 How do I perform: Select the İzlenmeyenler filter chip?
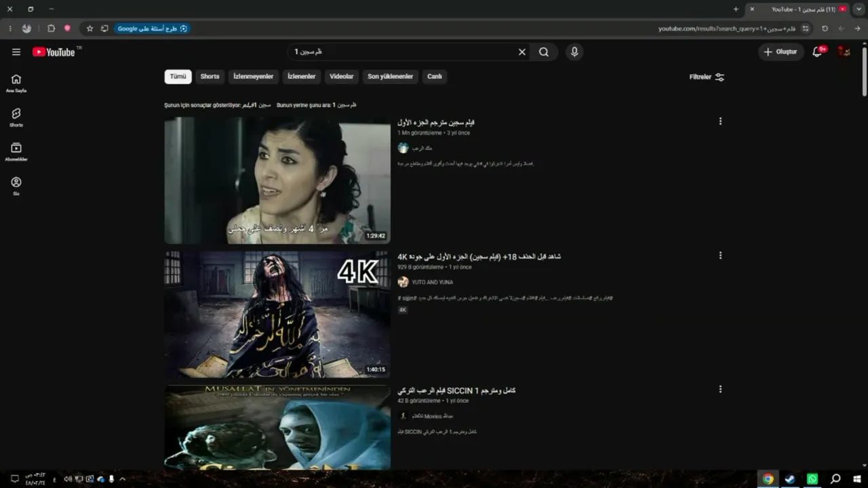pyautogui.click(x=253, y=77)
